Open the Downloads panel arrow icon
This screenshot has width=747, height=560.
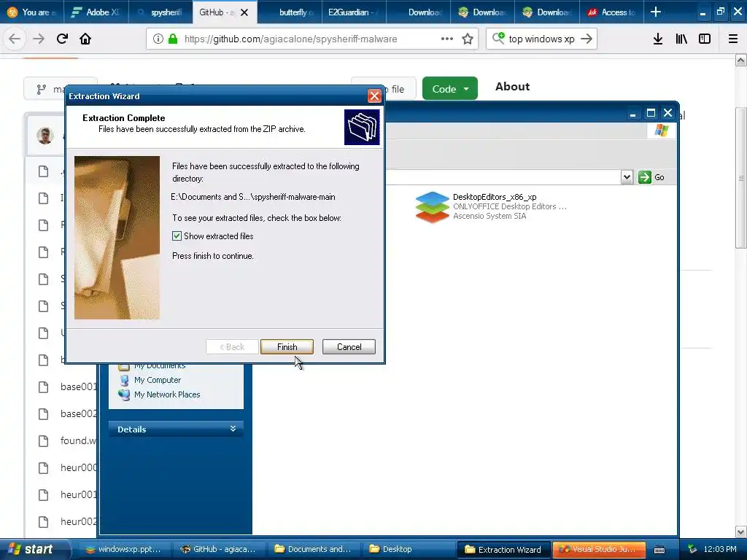pos(658,39)
